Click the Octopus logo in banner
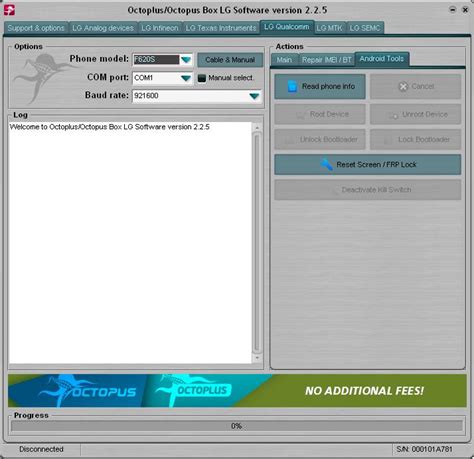The width and height of the screenshot is (474, 459). coord(87,391)
